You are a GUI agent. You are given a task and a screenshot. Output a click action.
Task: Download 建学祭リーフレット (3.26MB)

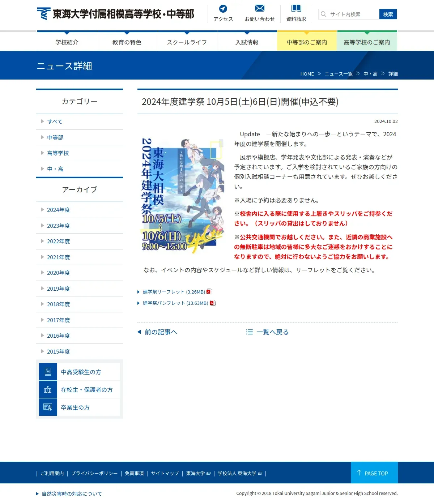click(174, 292)
